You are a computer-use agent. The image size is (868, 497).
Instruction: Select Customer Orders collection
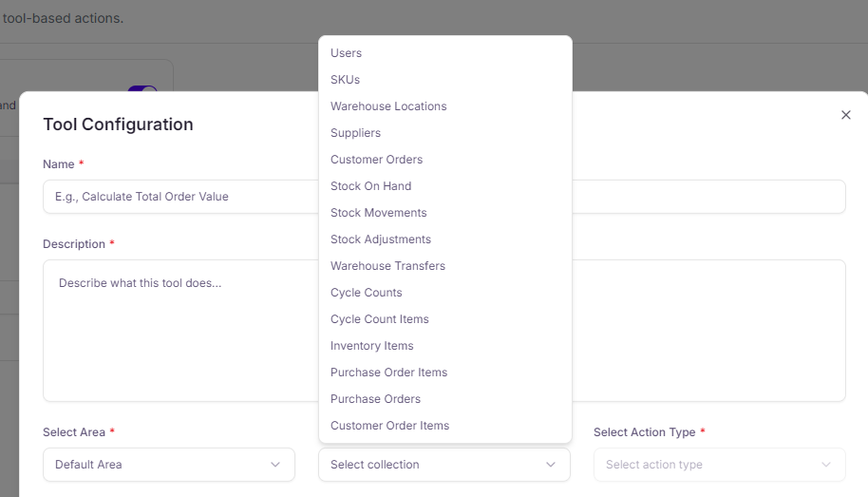[377, 160]
